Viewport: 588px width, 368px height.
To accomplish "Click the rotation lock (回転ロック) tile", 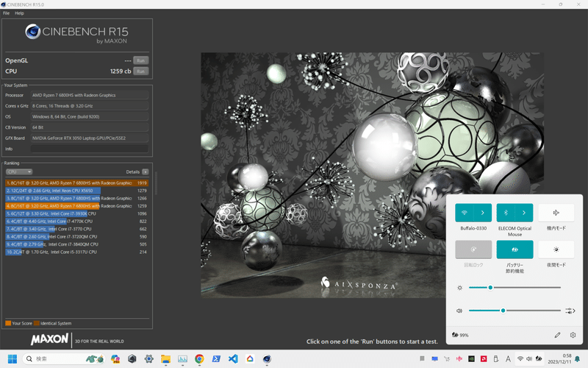I will (x=473, y=250).
